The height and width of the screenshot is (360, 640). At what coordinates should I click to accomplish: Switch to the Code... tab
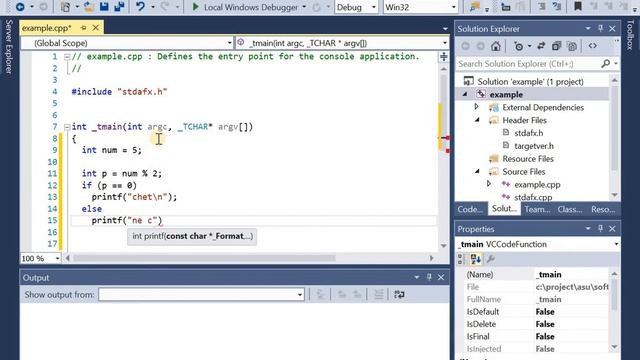469,209
